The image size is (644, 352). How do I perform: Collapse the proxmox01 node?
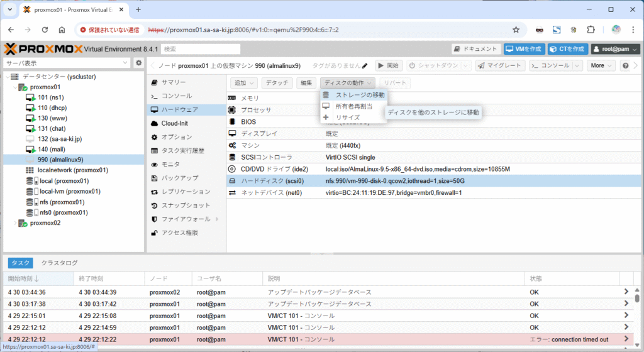[15, 87]
